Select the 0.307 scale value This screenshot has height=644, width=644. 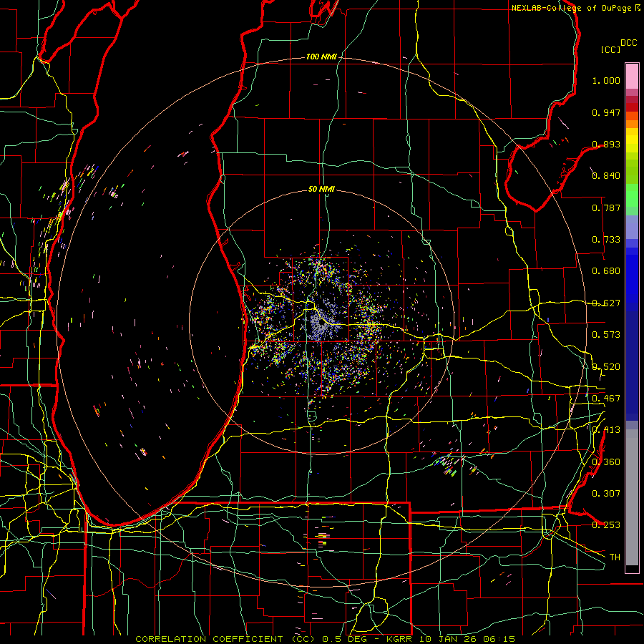(x=606, y=494)
